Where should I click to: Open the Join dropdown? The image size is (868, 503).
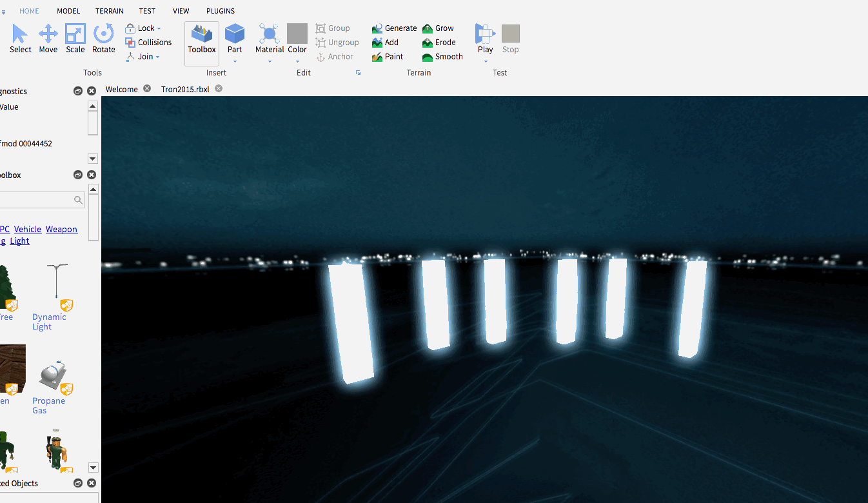tap(143, 57)
